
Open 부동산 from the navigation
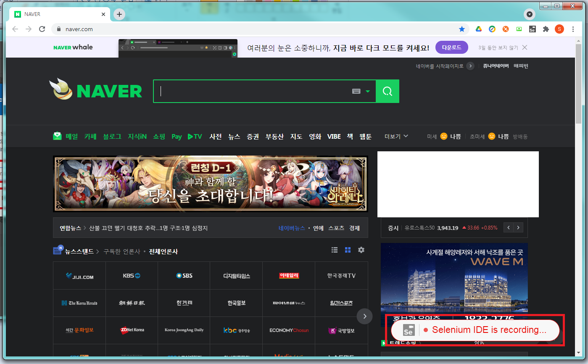pos(274,136)
